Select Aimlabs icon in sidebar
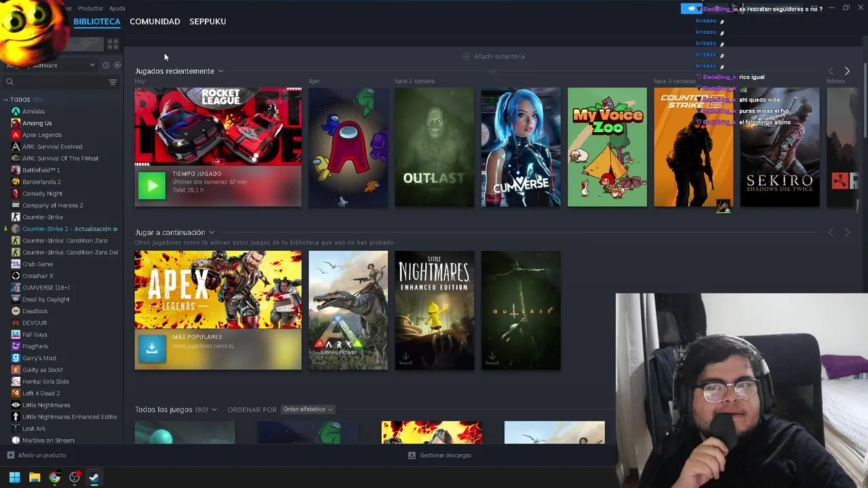868x488 pixels. [16, 111]
